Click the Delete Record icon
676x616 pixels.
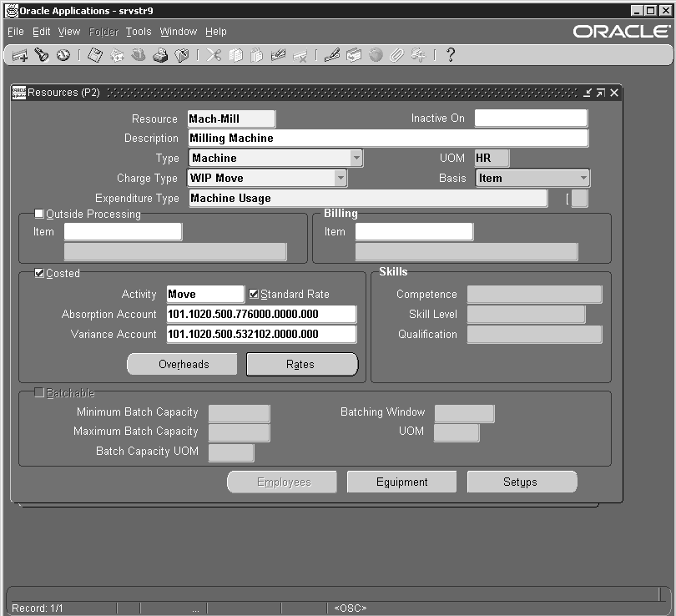click(x=300, y=56)
